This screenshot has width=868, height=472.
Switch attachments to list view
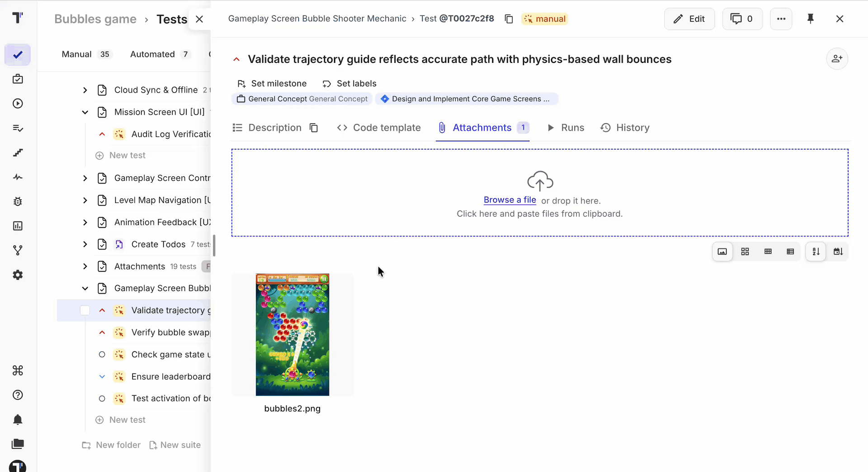(790, 252)
